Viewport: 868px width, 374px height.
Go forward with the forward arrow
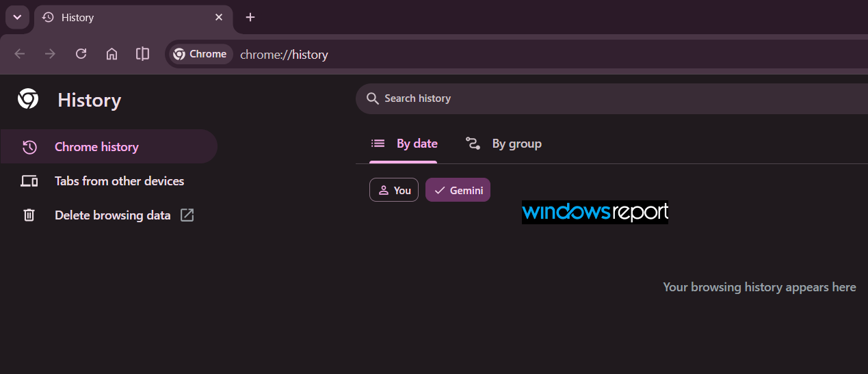[50, 54]
